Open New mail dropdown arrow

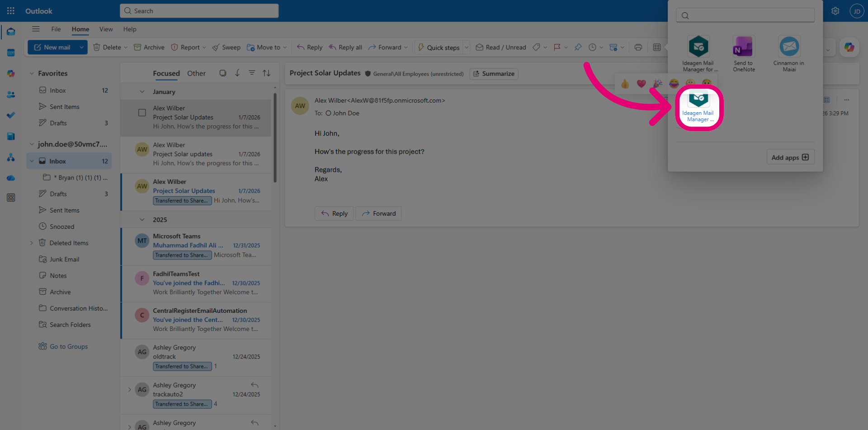81,47
